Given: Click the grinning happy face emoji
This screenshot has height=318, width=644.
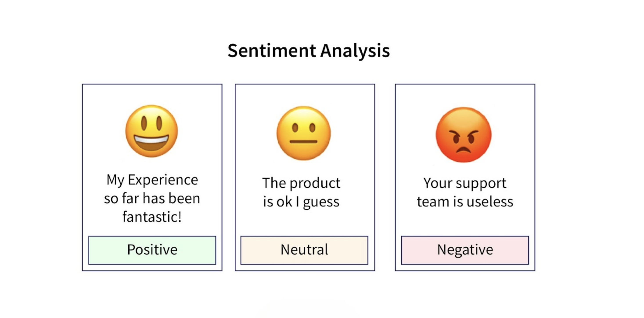Looking at the screenshot, I should 151,131.
